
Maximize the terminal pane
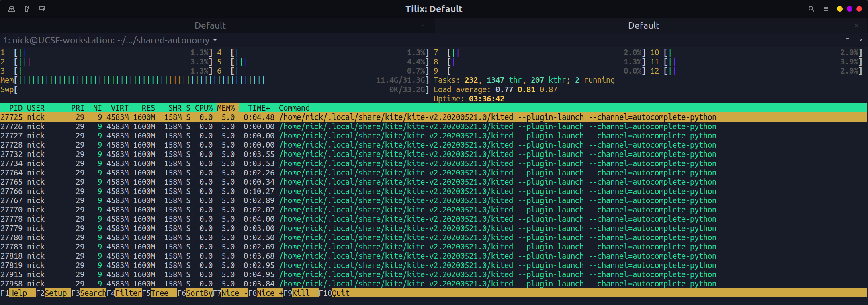pos(848,40)
